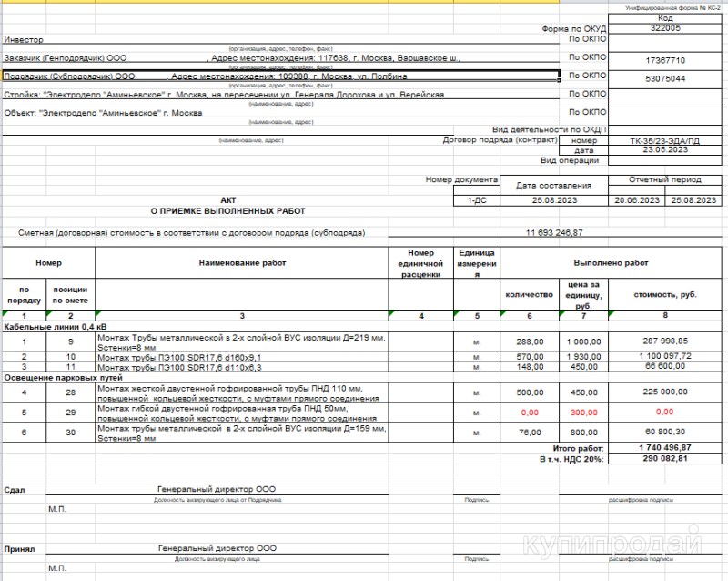The width and height of the screenshot is (728, 581).
Task: Click the 'Выполнено работ' column header
Action: (611, 262)
